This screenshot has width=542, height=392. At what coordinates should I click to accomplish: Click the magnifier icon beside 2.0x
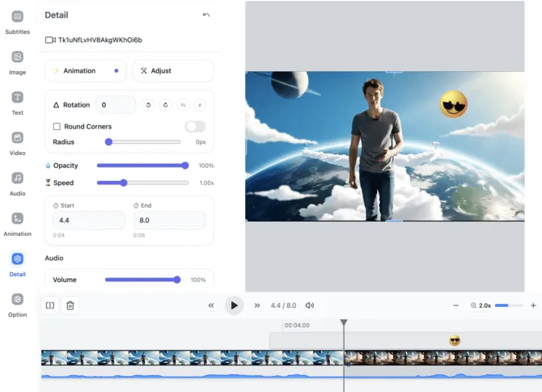coord(473,306)
